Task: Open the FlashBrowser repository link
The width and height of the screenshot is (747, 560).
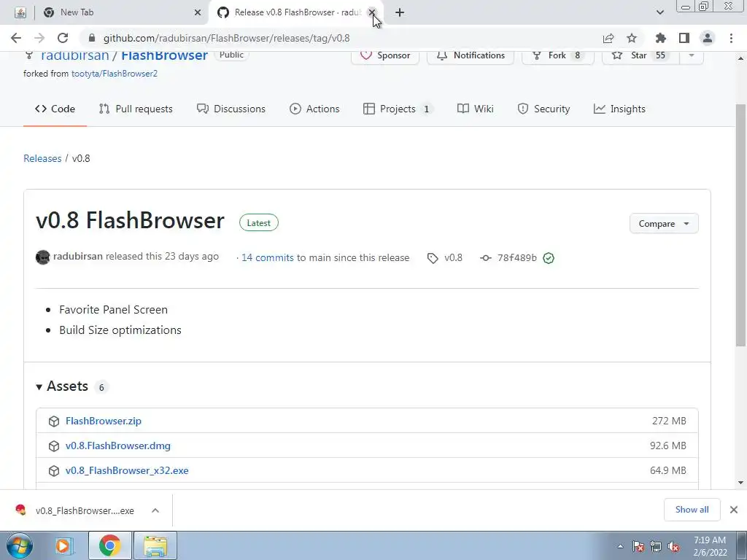Action: tap(164, 55)
